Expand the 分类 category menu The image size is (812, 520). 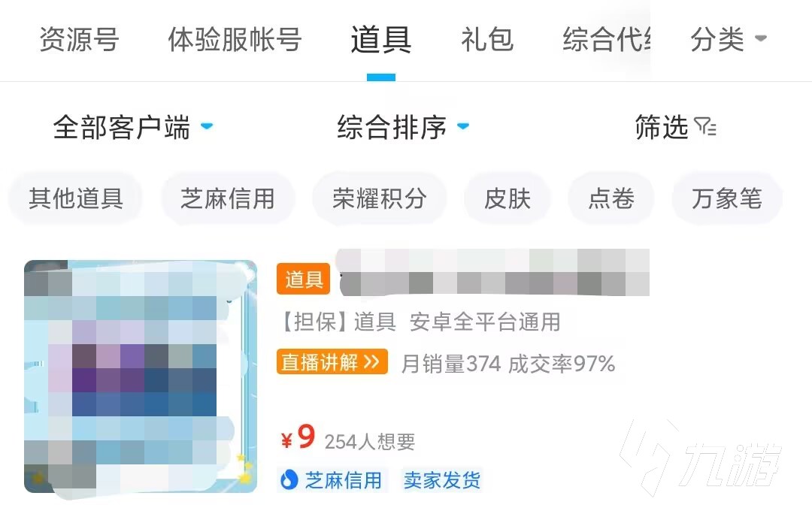(x=728, y=39)
